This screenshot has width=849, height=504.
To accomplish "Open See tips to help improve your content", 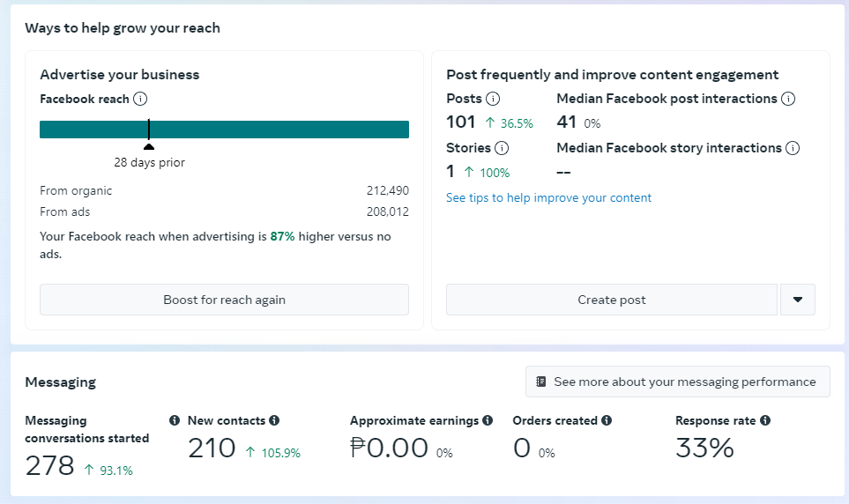I will (548, 197).
